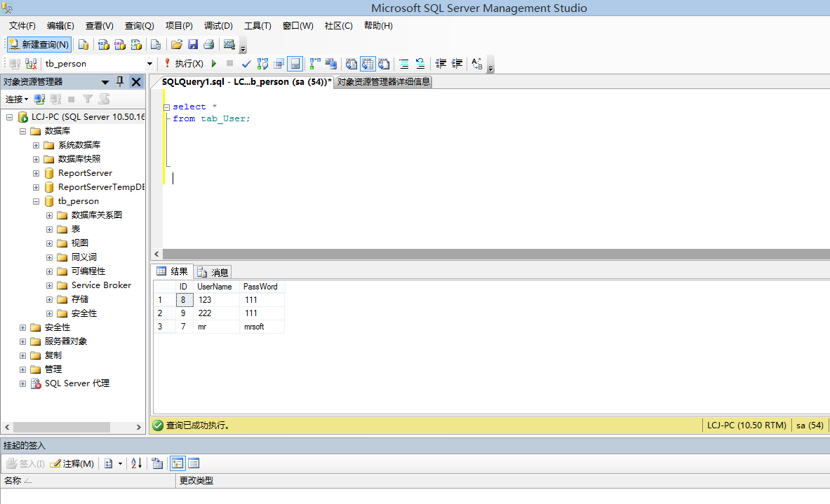This screenshot has width=830, height=504.
Task: Click the 注释(M) button
Action: 72,463
